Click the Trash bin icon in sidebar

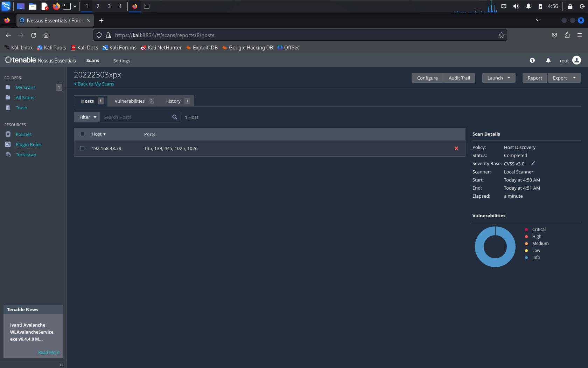8,108
